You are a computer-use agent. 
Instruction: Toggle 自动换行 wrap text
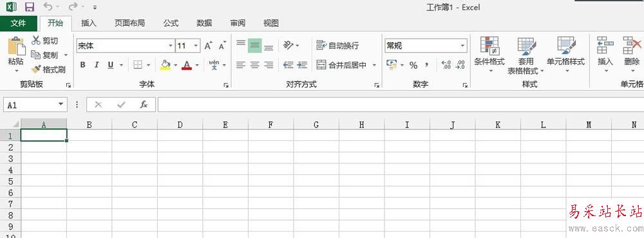click(337, 46)
